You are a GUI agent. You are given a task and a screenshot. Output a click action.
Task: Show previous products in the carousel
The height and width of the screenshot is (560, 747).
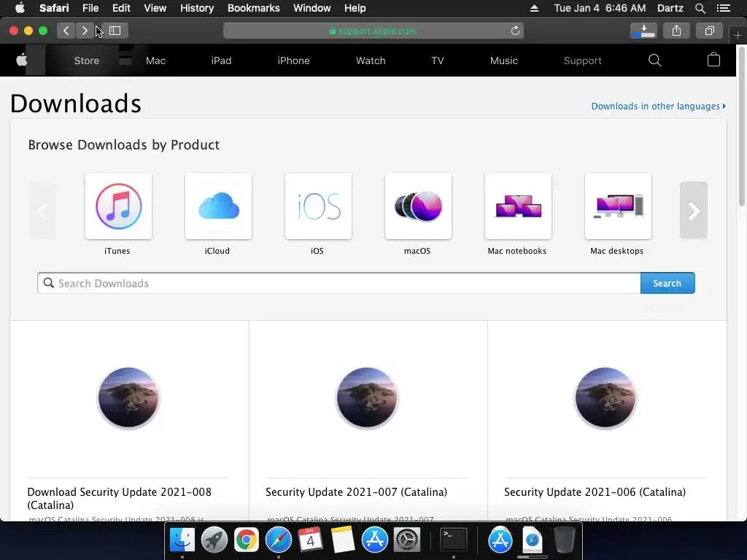tap(42, 210)
